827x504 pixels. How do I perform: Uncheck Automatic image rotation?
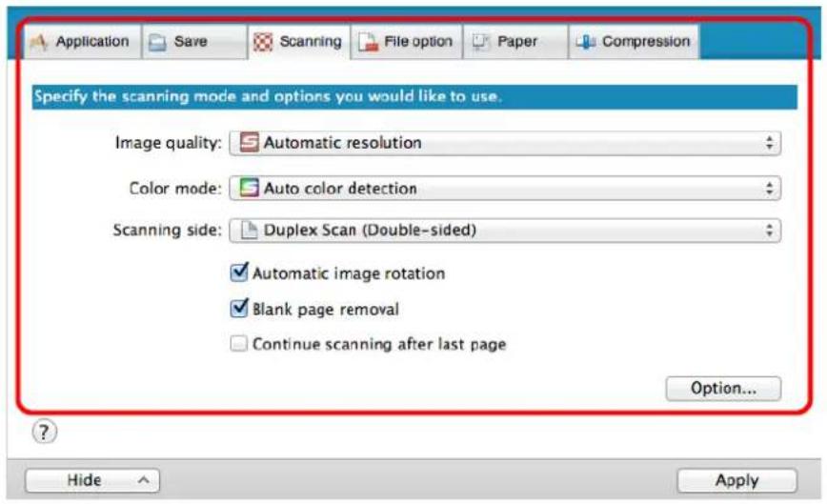point(239,272)
